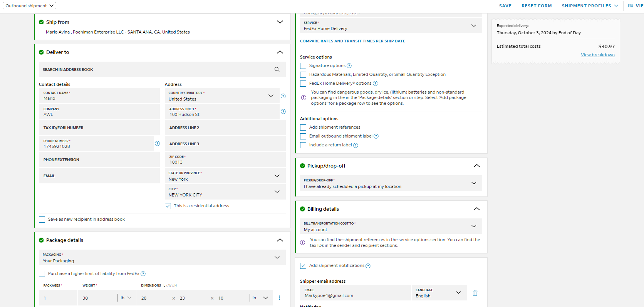644x307 pixels.
Task: Click the ZIP Code field
Action: click(225, 159)
